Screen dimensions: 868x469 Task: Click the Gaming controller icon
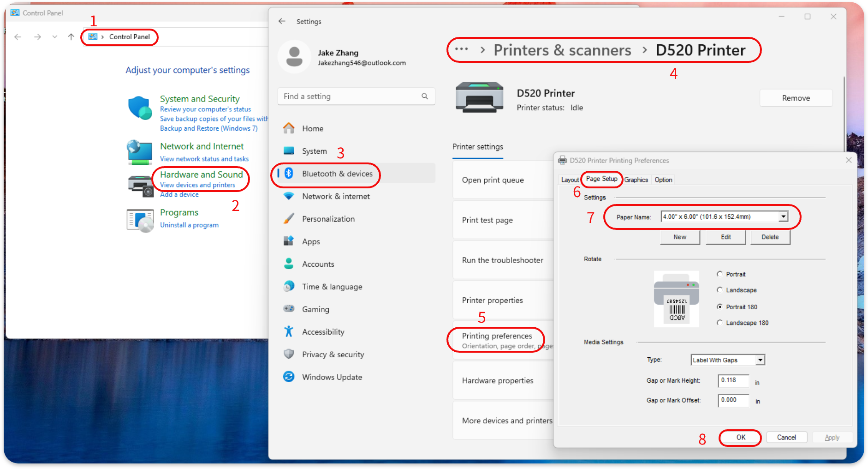click(289, 308)
